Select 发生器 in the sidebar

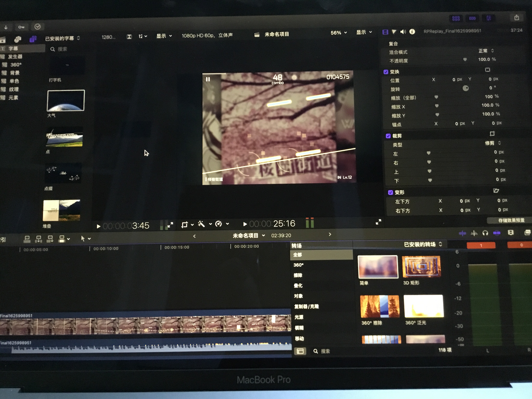[x=15, y=57]
